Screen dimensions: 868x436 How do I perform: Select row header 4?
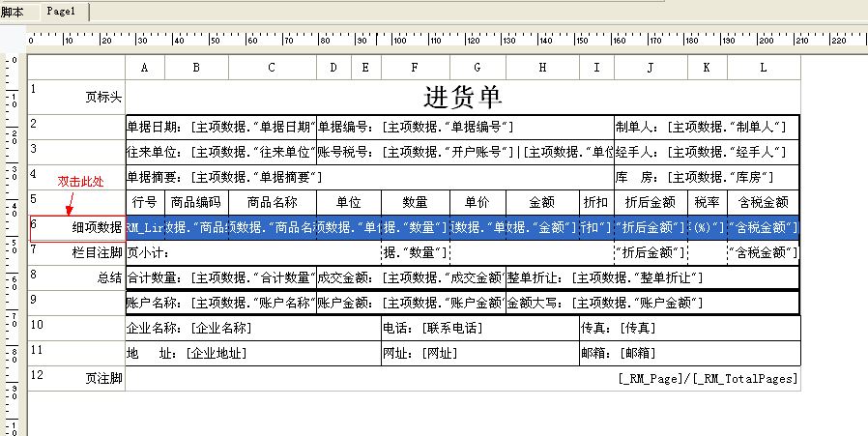click(77, 177)
